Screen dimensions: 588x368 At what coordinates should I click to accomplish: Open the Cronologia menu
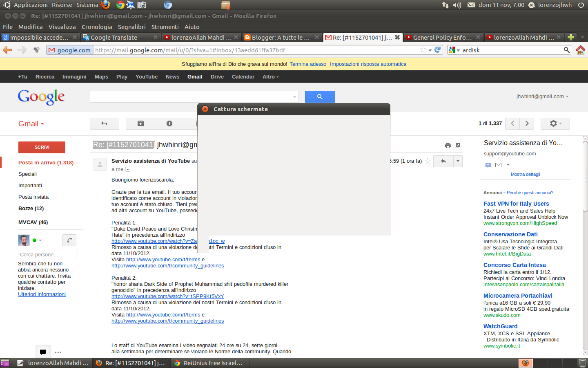point(97,27)
